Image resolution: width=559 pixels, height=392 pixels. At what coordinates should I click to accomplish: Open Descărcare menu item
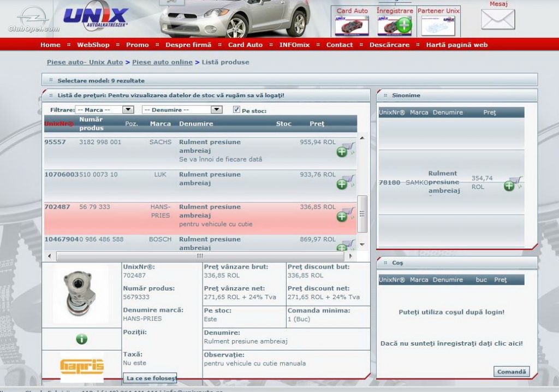[389, 45]
